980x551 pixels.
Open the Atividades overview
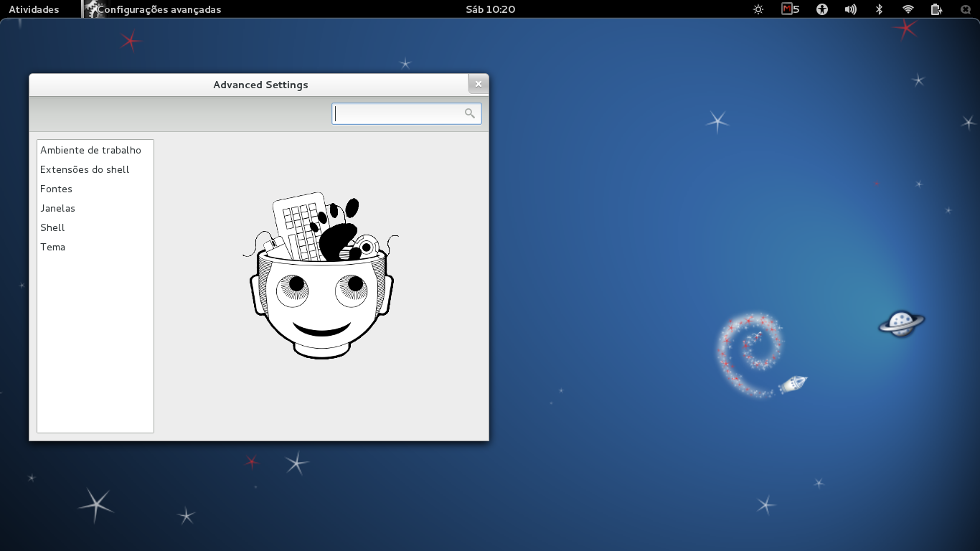click(34, 9)
